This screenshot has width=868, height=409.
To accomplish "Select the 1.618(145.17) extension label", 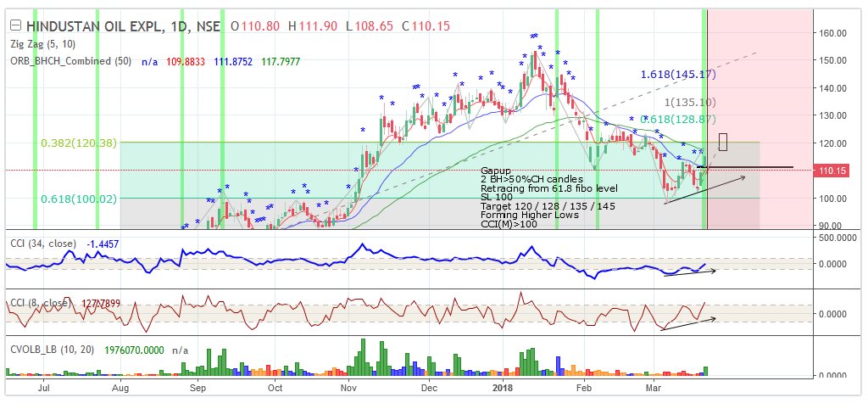I will (x=678, y=75).
